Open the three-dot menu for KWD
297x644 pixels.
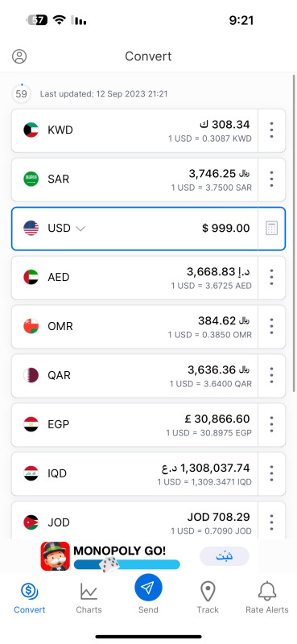pyautogui.click(x=271, y=130)
